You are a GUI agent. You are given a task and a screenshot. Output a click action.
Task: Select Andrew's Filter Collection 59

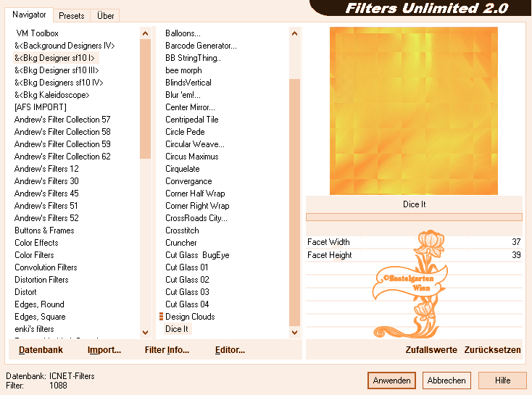[x=62, y=144]
